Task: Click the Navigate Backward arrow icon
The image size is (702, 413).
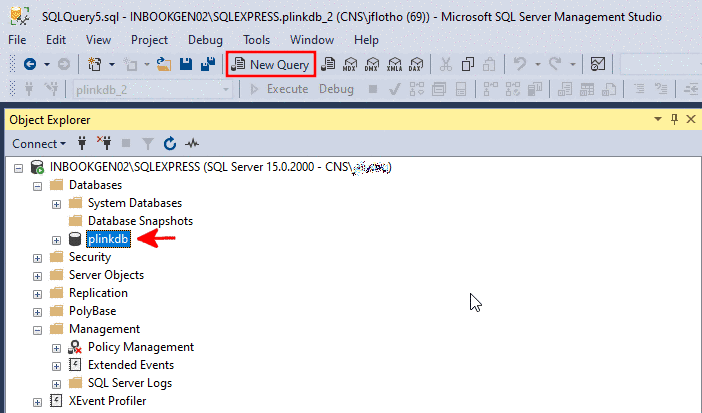Action: 30,65
